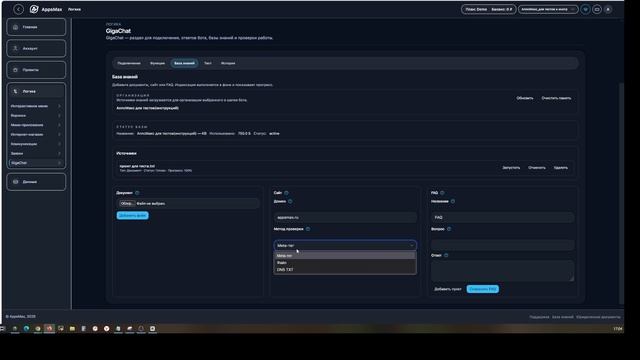Open the Проекты sidebar section
The height and width of the screenshot is (360, 640).
pos(36,70)
